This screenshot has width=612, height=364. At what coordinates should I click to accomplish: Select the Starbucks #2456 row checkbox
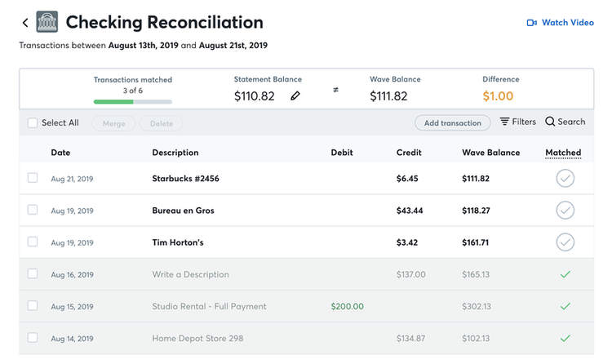point(33,178)
